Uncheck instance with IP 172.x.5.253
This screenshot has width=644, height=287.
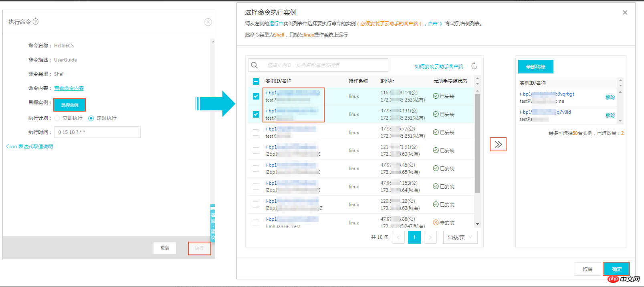[x=256, y=96]
